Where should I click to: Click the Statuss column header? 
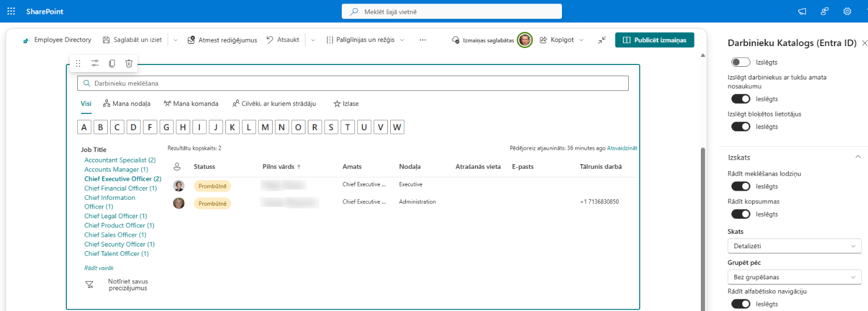[204, 166]
